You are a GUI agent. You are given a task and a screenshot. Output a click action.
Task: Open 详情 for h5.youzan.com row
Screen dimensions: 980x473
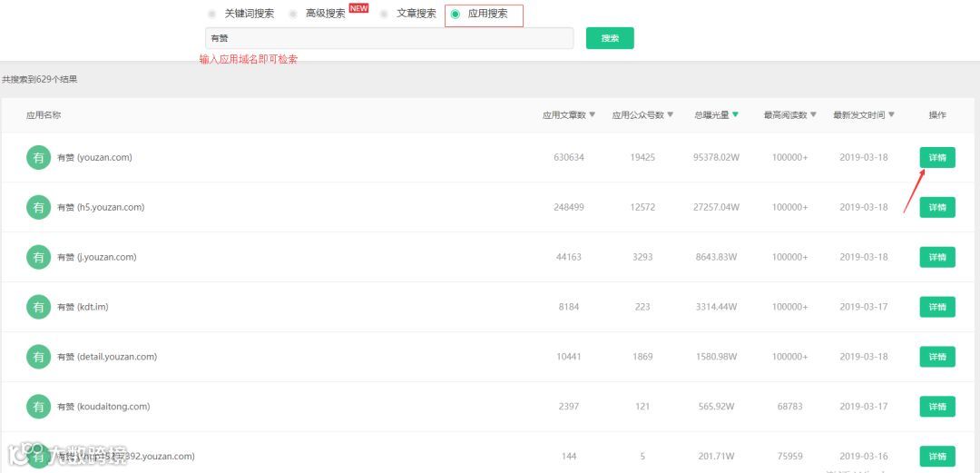point(937,207)
